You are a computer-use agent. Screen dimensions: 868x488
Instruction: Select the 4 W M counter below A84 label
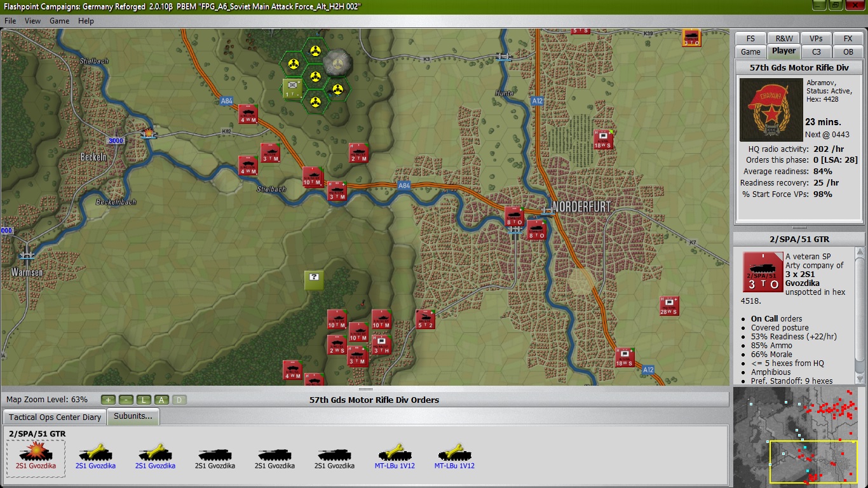coord(248,114)
